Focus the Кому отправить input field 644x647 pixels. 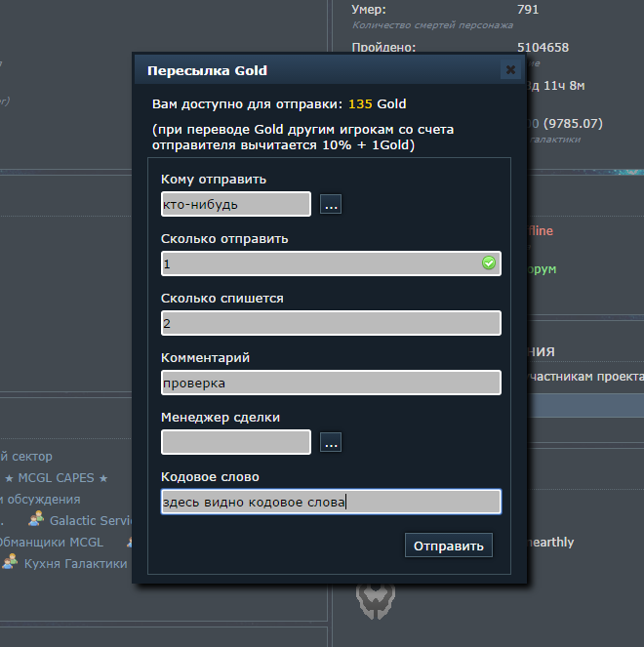click(235, 205)
